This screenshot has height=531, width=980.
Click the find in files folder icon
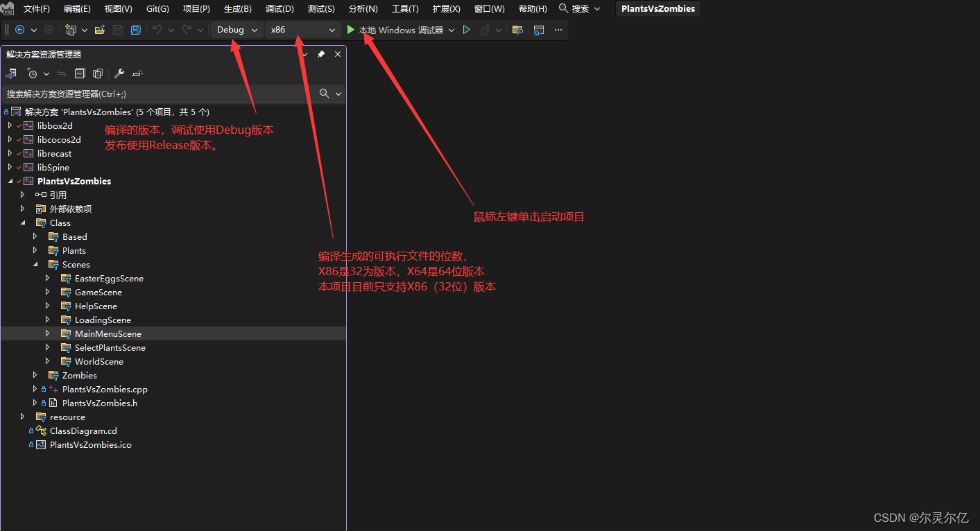coord(517,30)
